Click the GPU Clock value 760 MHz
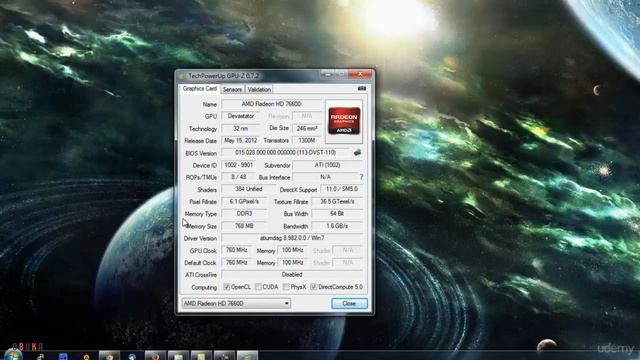640x360 pixels. [237, 250]
